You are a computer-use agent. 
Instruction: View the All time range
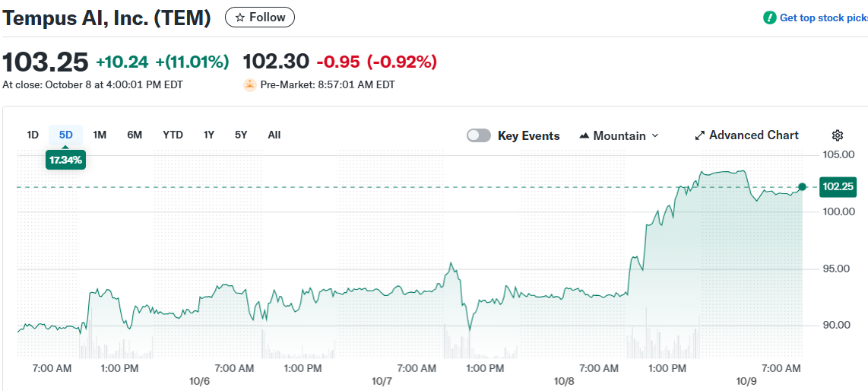point(274,135)
